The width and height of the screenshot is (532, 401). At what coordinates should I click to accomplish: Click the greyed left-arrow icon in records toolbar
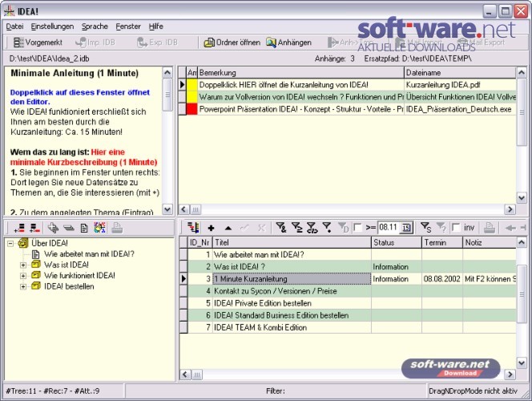[x=510, y=228]
